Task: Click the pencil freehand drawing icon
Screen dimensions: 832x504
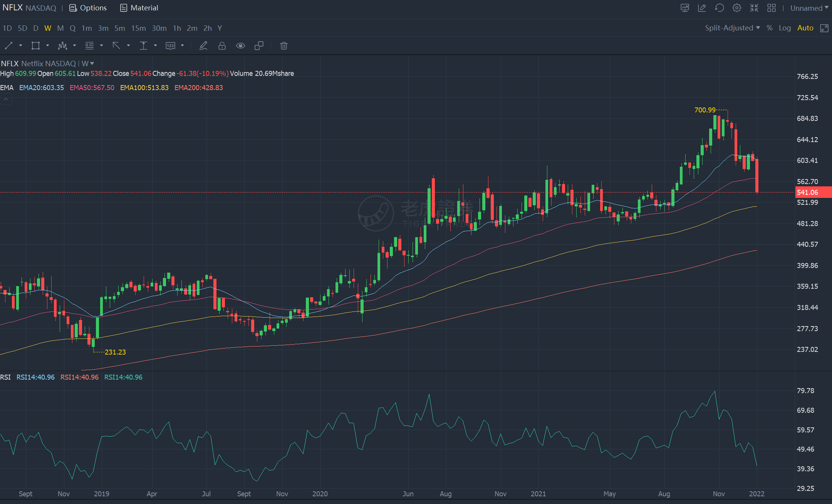Action: pos(203,46)
